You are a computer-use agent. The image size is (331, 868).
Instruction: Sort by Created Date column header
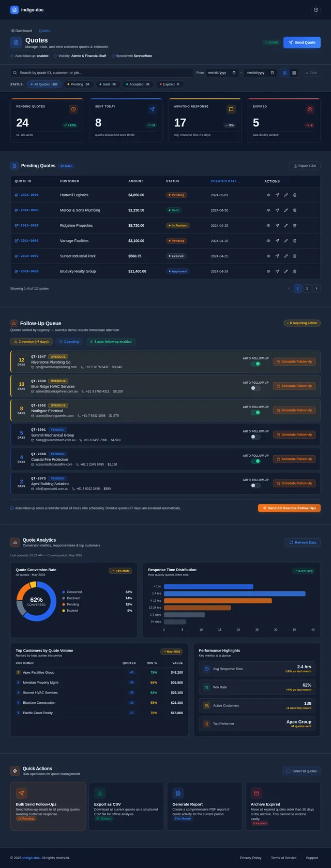[x=224, y=181]
